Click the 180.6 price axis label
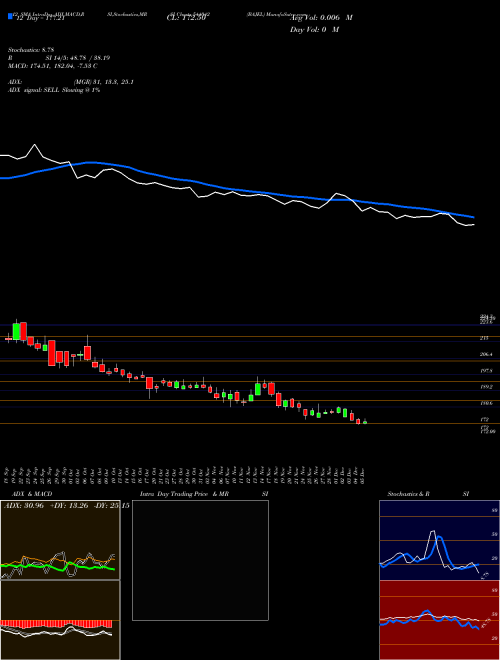This screenshot has height=660, width=500. (x=486, y=403)
